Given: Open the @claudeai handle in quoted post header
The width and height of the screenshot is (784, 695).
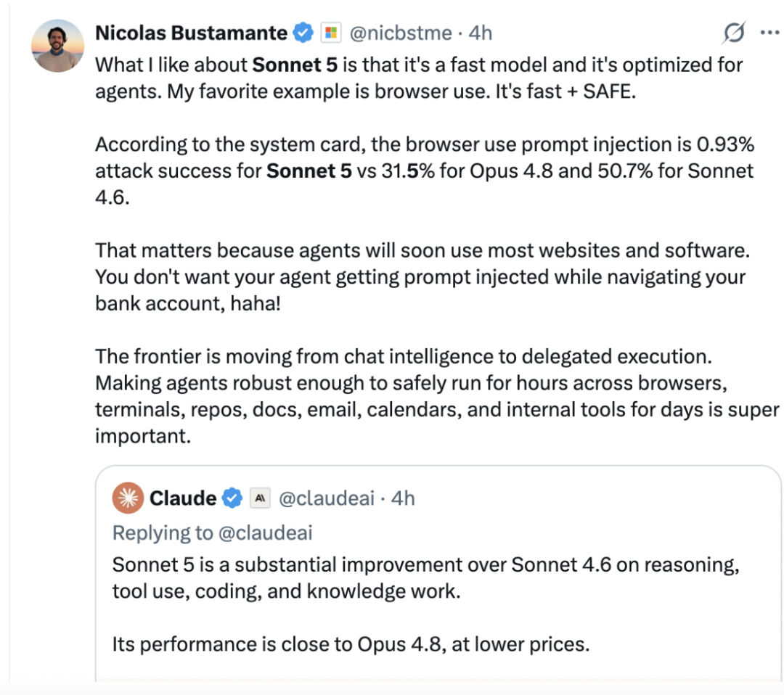Looking at the screenshot, I should [327, 498].
